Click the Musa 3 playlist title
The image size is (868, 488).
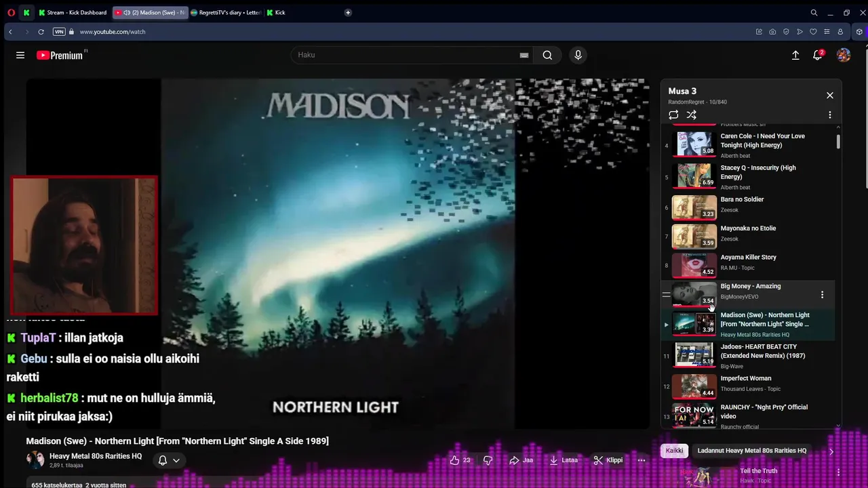coord(682,91)
